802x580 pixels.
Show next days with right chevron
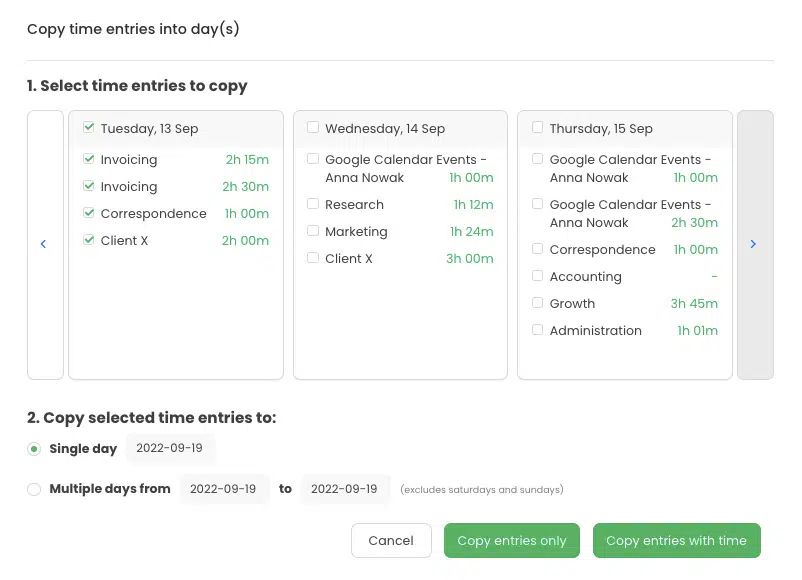[x=753, y=244]
